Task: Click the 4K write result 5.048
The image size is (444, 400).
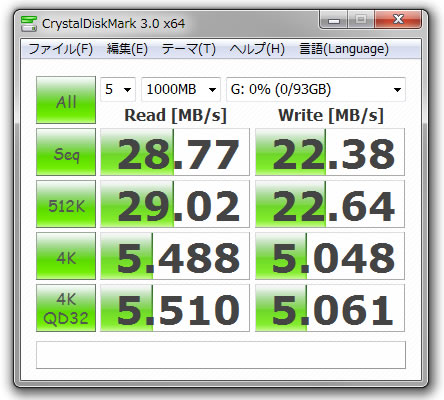Action: click(330, 256)
